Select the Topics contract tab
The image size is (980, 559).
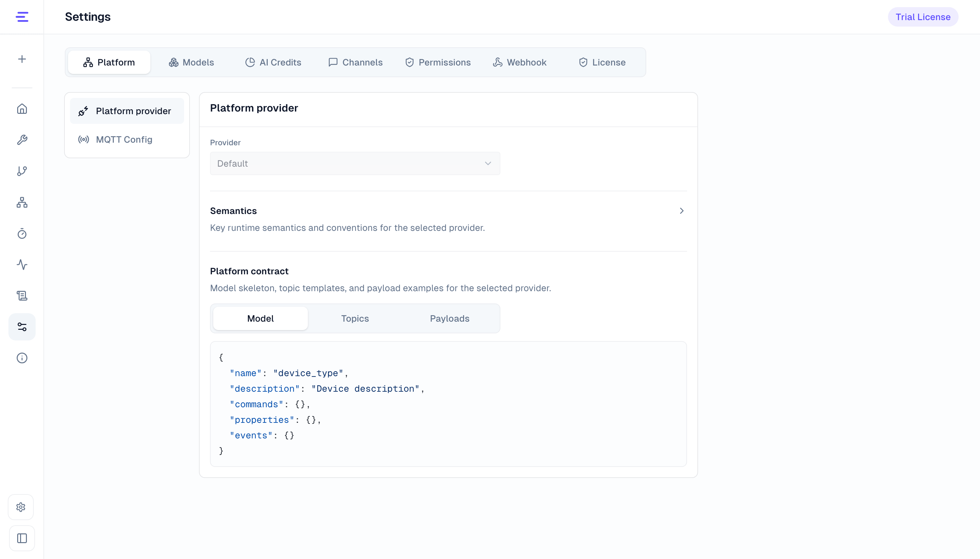pyautogui.click(x=355, y=318)
